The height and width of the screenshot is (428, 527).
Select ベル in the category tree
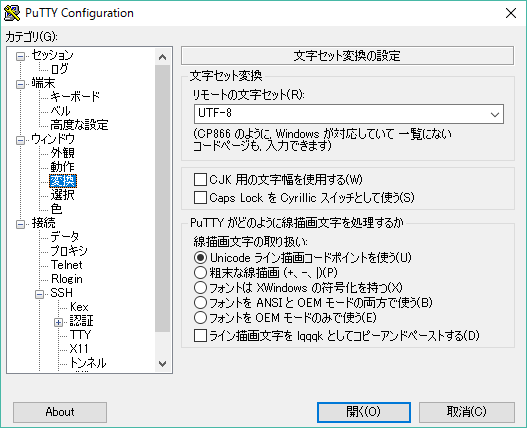tap(60, 111)
